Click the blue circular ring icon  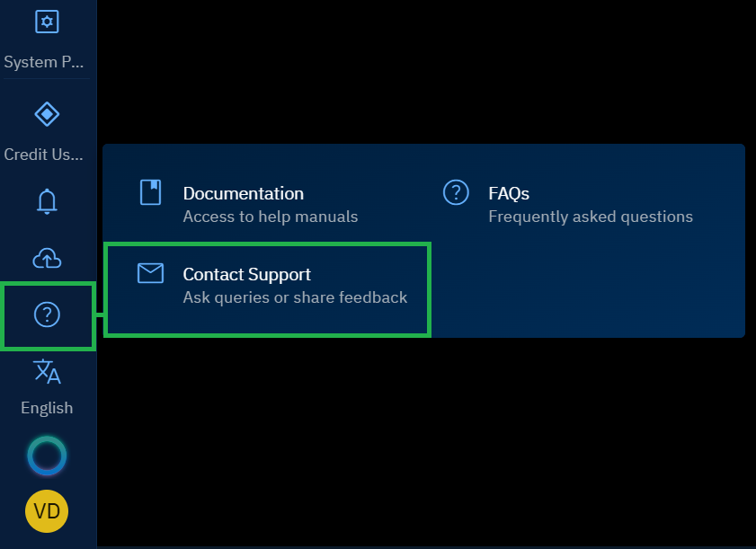(x=47, y=456)
